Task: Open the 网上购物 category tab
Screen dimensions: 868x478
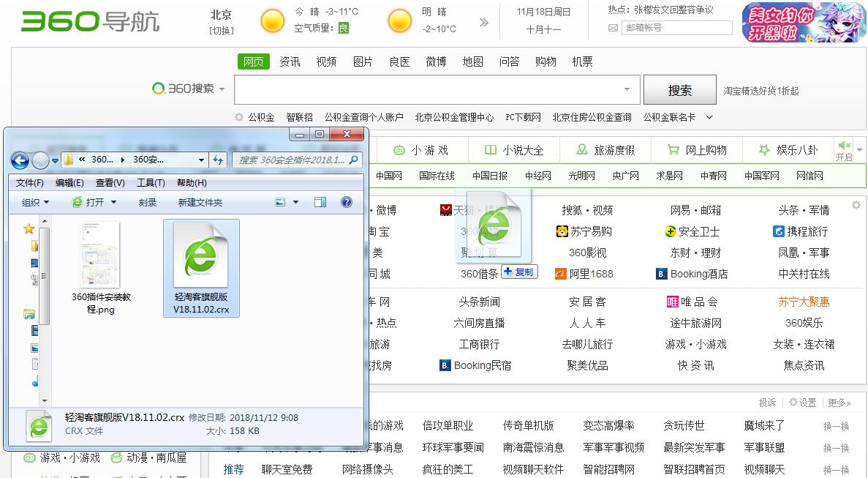Action: (698, 150)
